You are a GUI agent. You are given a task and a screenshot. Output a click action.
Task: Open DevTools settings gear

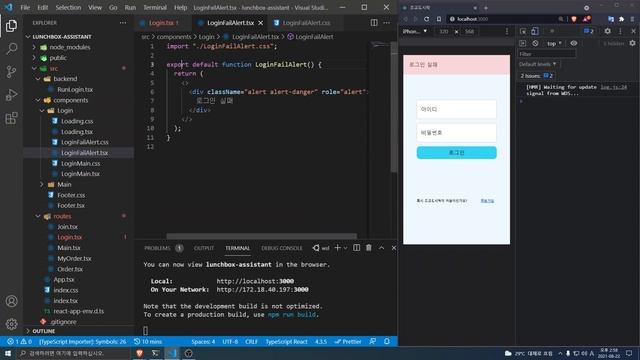click(607, 31)
